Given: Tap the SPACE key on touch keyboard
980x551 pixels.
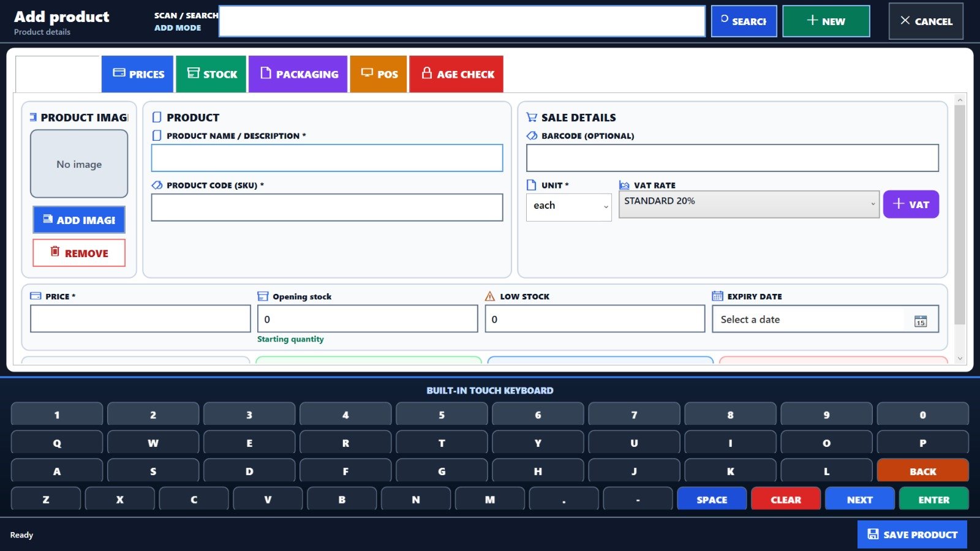Looking at the screenshot, I should (712, 499).
